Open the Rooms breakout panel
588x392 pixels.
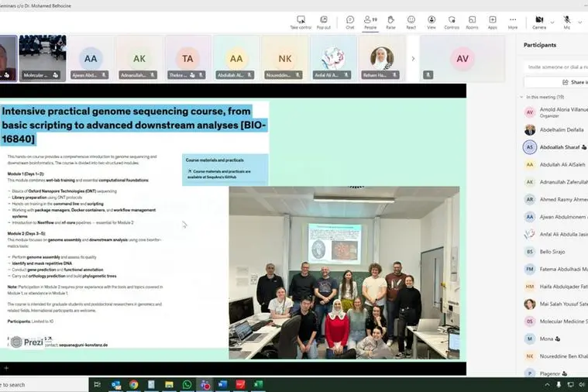472,22
